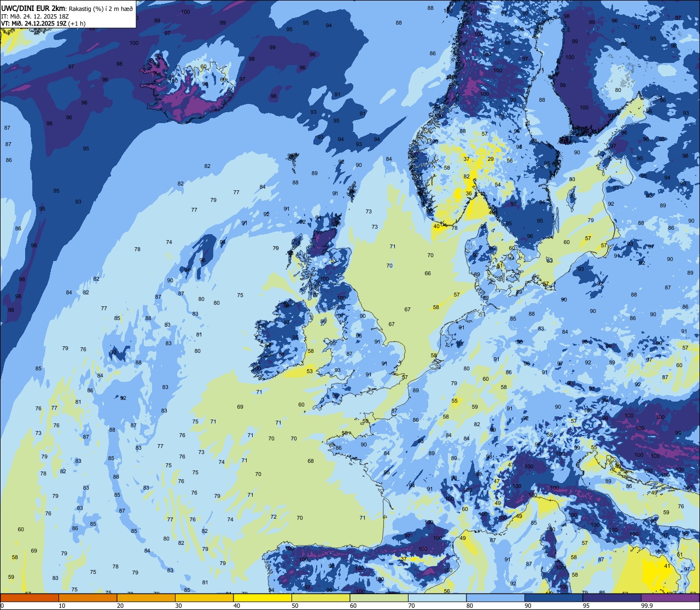Viewport: 700px width, 610px height.
Task: Pick the navy 95–99.9 legend segment
Action: click(x=612, y=598)
